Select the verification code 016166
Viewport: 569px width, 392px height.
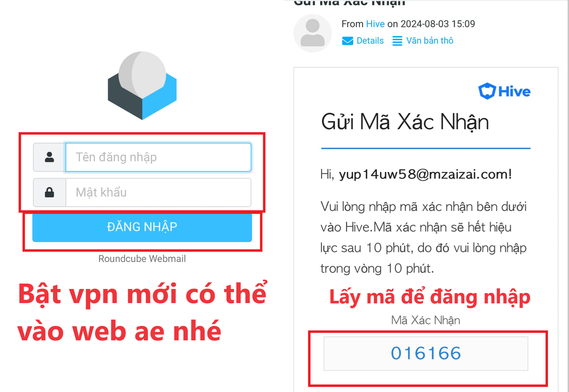(426, 353)
